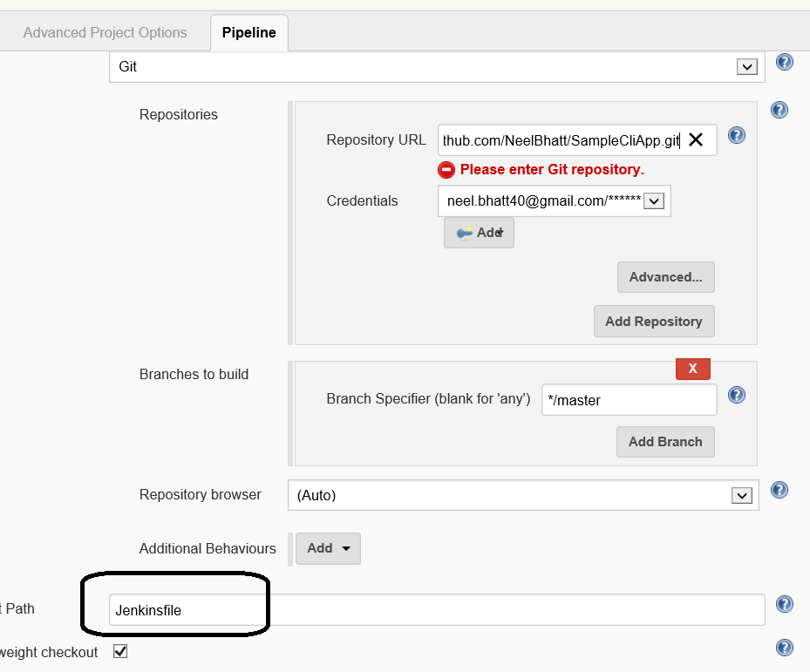The height and width of the screenshot is (672, 810).
Task: Click the Advanced... button
Action: click(x=666, y=277)
